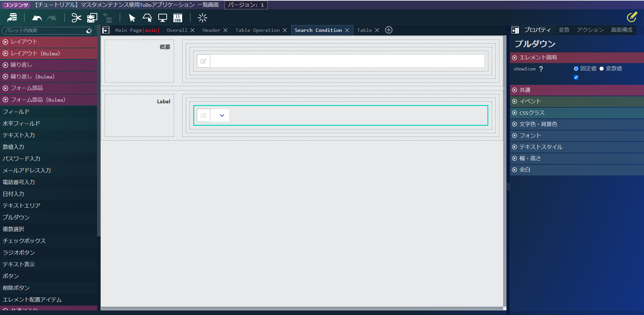Image resolution: width=644 pixels, height=315 pixels.
Task: Click the yellow pencil edit icon
Action: 632,17
